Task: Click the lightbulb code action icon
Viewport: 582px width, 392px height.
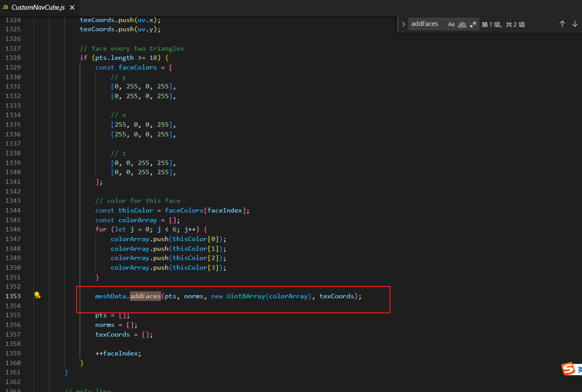Action: [38, 296]
